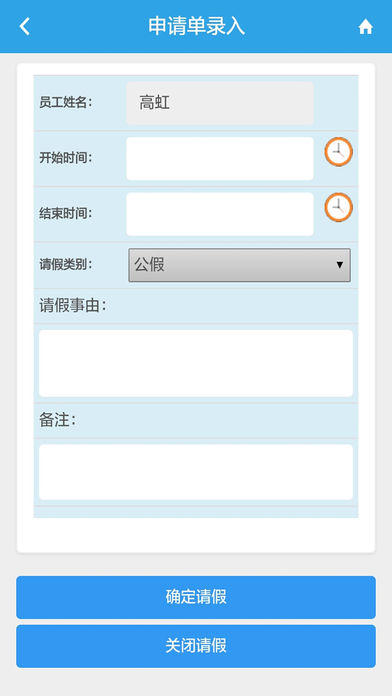The height and width of the screenshot is (696, 392).
Task: Go to home via house icon
Action: point(365,27)
